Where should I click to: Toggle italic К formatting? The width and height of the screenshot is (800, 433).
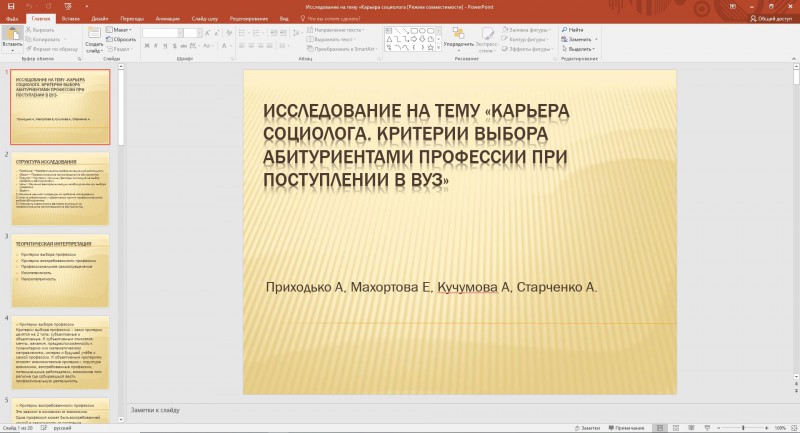[156, 46]
